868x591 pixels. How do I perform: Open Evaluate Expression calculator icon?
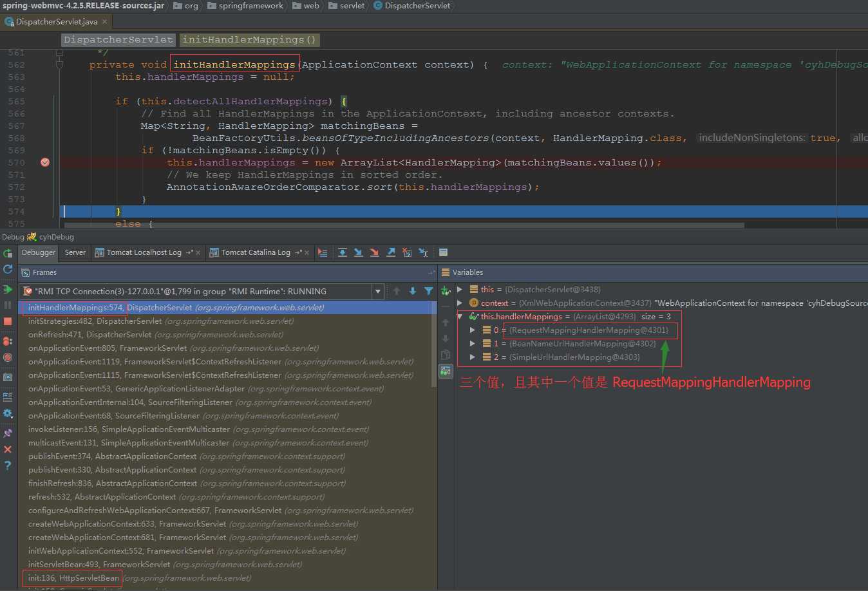[x=443, y=252]
